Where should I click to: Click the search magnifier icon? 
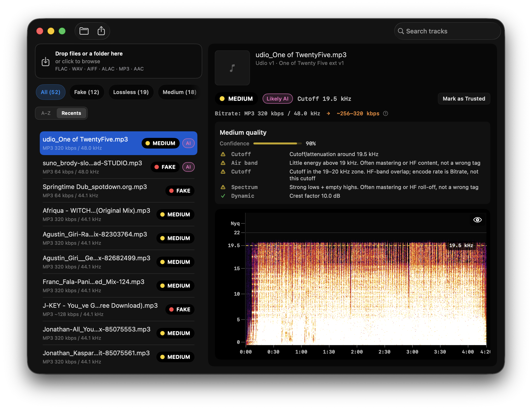pos(401,31)
